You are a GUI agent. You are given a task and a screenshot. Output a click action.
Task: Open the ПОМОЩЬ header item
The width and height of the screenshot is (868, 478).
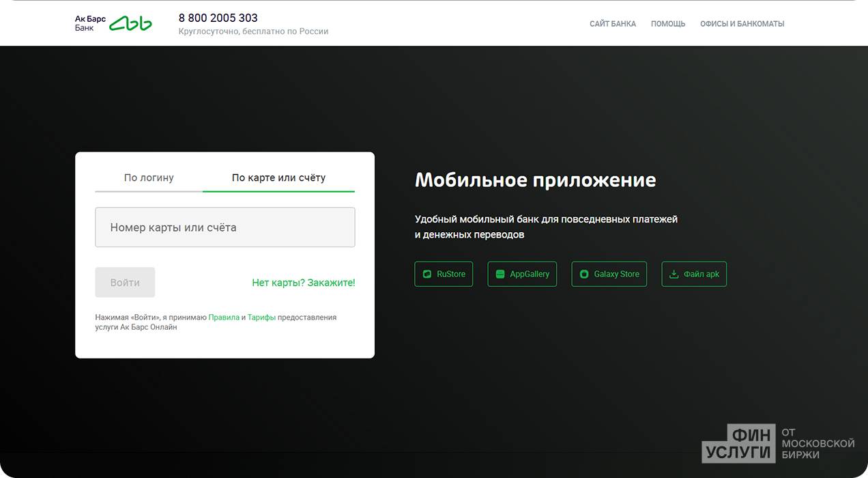[x=668, y=24]
